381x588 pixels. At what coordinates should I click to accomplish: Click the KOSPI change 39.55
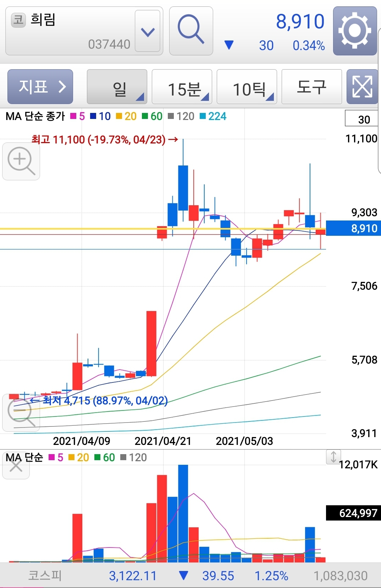click(218, 576)
